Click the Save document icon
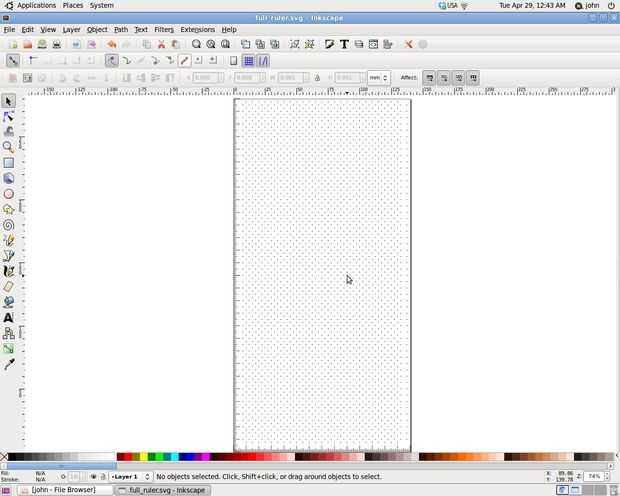620x496 pixels. [x=42, y=44]
